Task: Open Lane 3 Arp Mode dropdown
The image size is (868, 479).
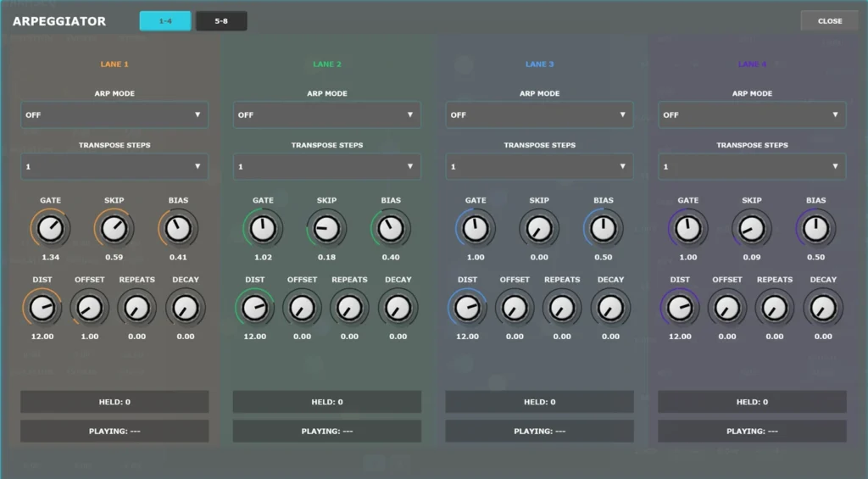Action: [540, 114]
